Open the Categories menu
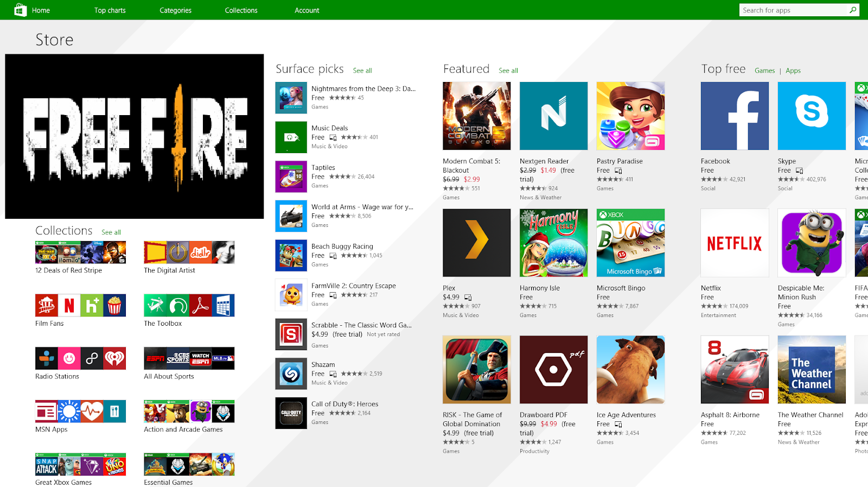The image size is (868, 487). [175, 10]
